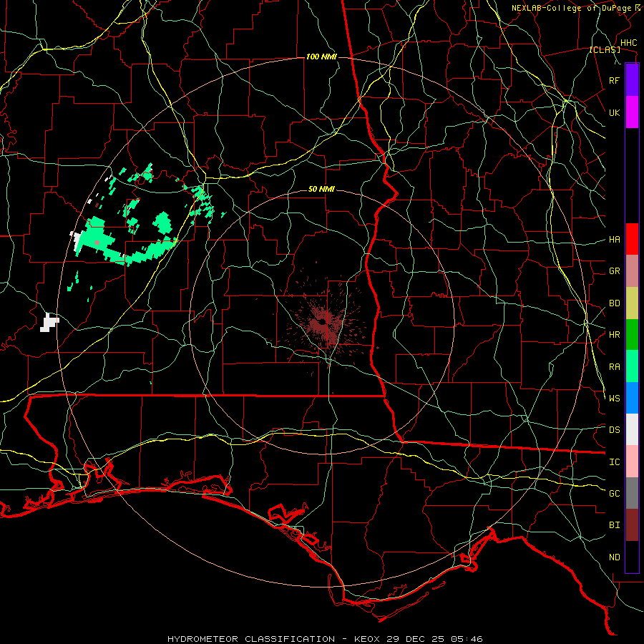This screenshot has width=644, height=644.
Task: Click the UK legend label
Action: click(x=614, y=112)
